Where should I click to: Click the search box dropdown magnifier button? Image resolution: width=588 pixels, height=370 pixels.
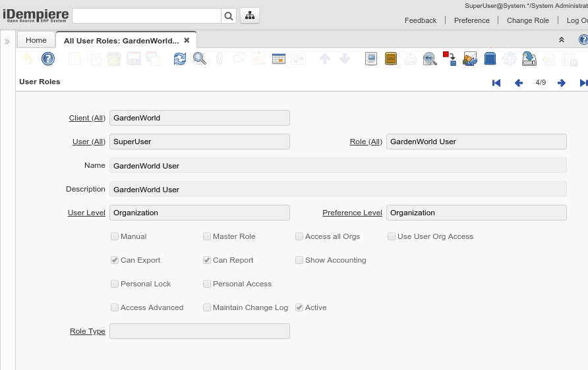coord(229,16)
